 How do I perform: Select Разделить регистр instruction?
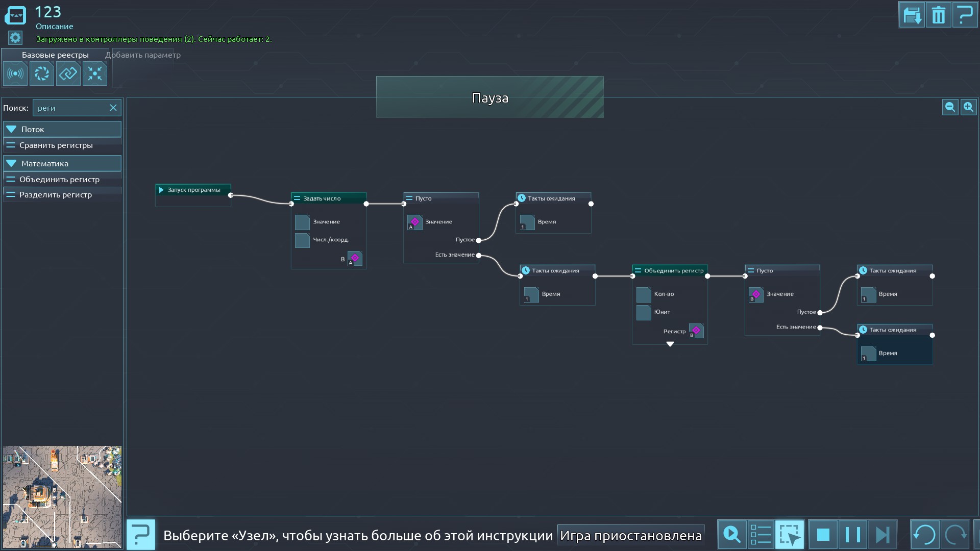tap(56, 195)
